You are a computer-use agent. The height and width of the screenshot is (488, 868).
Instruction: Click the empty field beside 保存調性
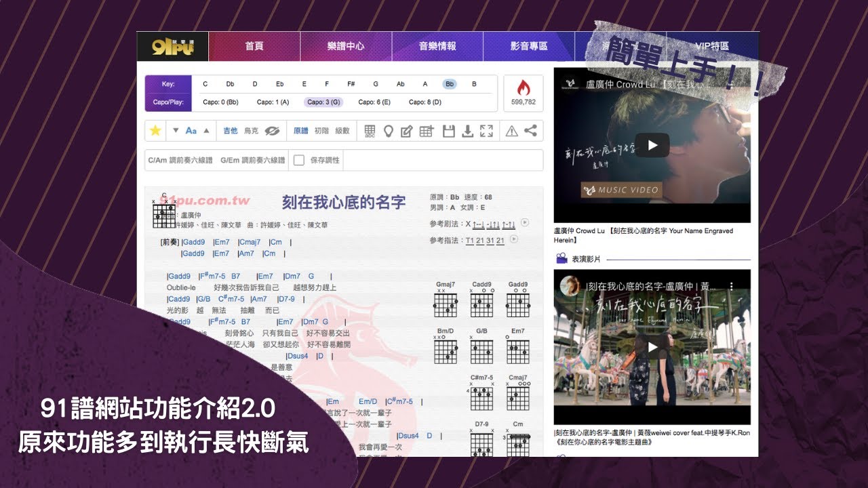click(443, 161)
